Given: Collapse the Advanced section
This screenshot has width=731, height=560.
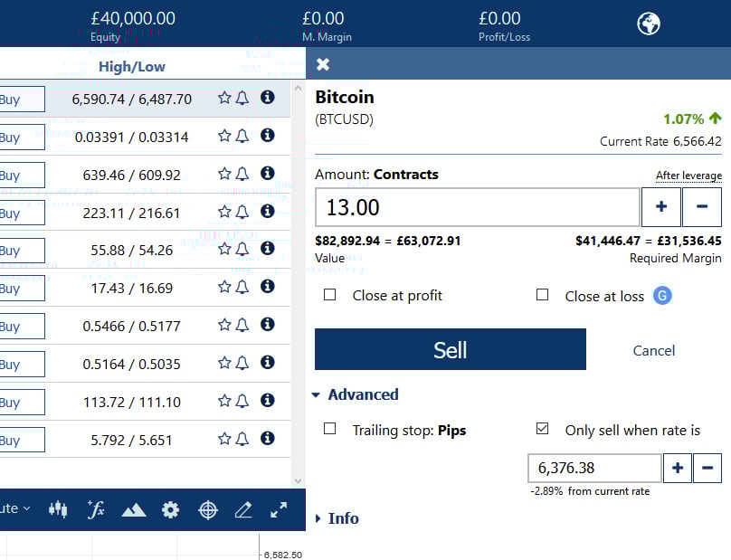Looking at the screenshot, I should tap(356, 394).
